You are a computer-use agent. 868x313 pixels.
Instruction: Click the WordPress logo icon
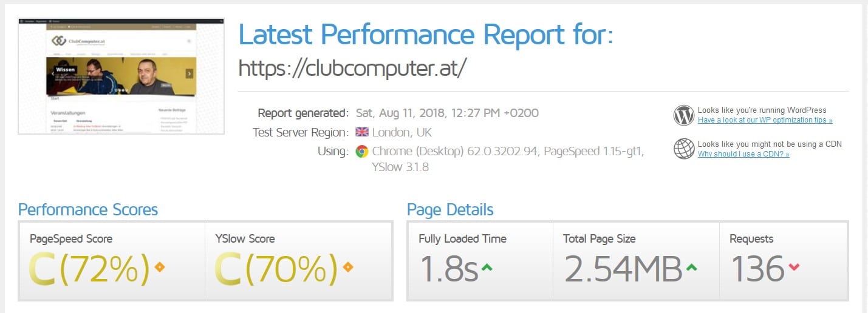(684, 115)
